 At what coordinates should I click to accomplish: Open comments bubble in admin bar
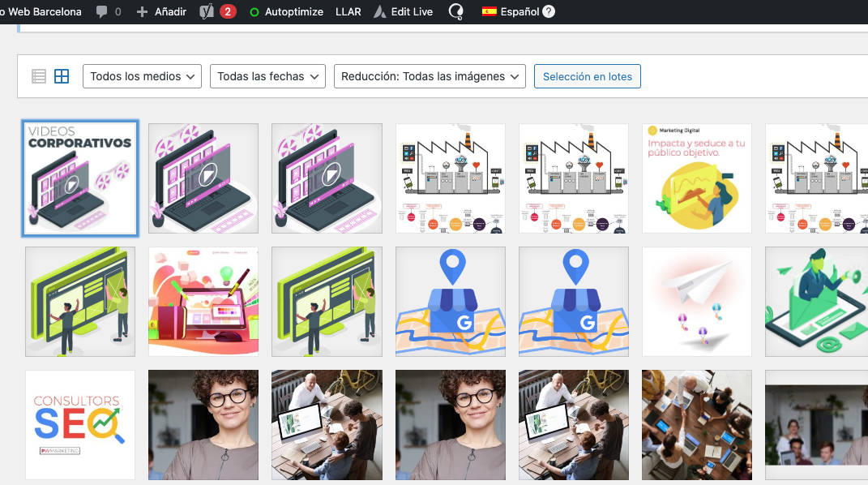(102, 11)
